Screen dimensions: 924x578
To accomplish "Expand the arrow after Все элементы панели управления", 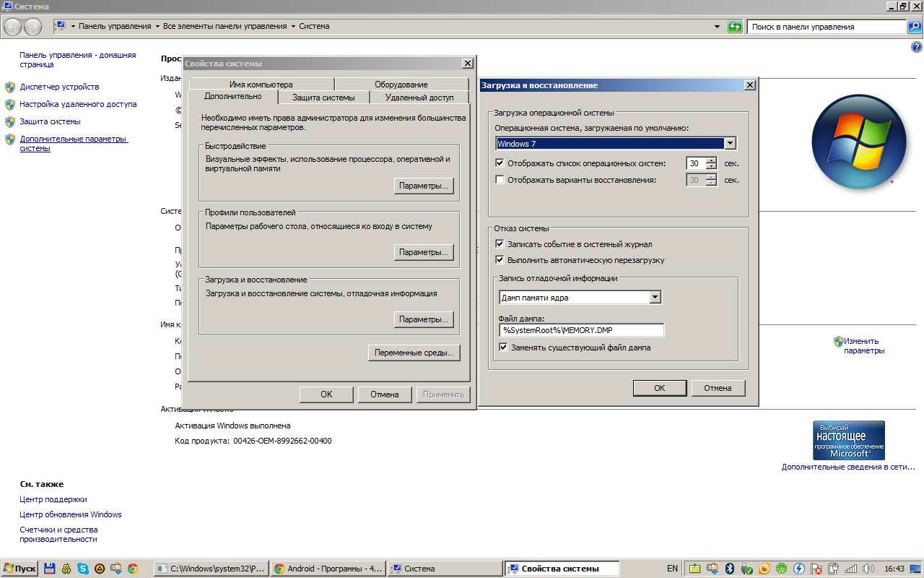I will click(293, 27).
